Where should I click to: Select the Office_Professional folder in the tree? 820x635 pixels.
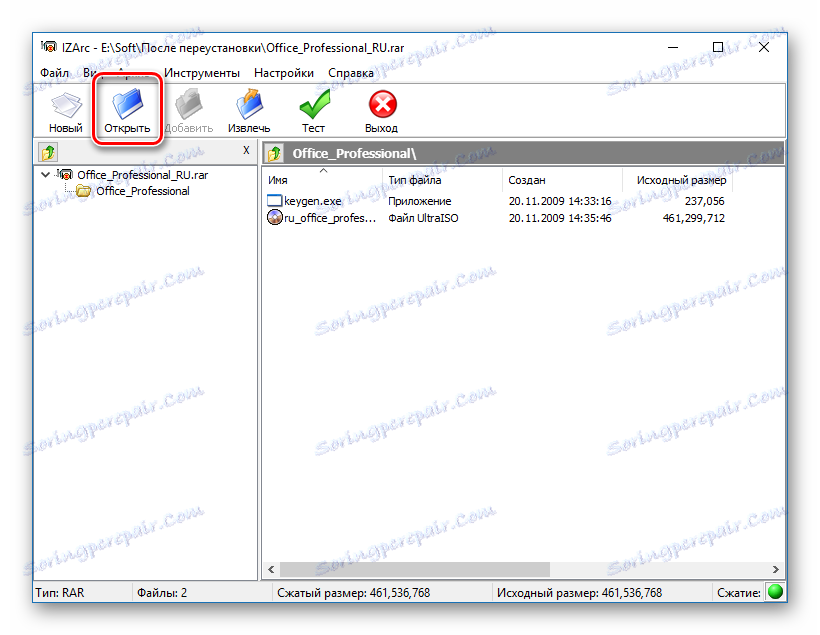pyautogui.click(x=142, y=191)
